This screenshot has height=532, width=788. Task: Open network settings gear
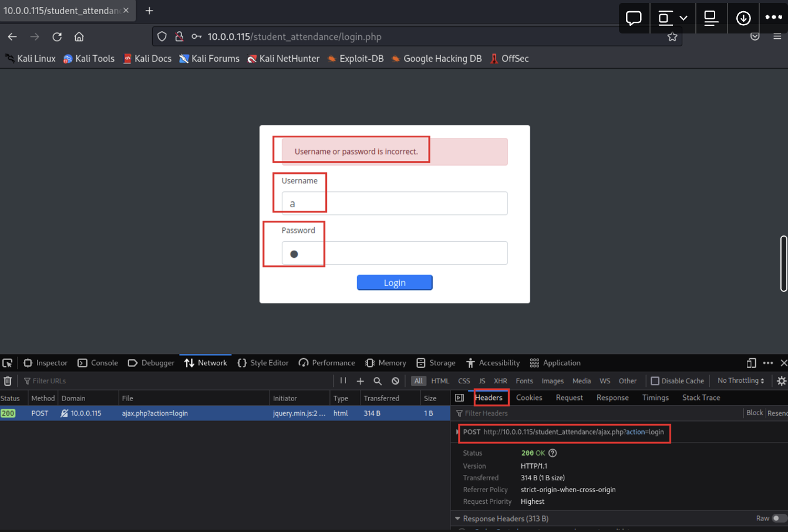pos(781,381)
